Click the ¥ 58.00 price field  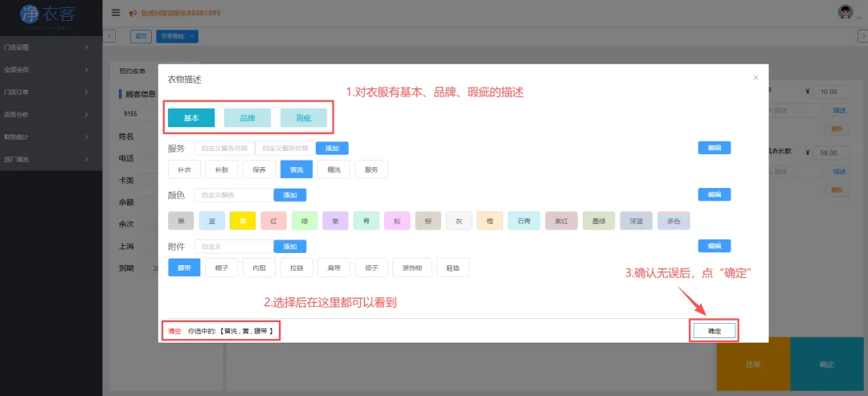(831, 153)
